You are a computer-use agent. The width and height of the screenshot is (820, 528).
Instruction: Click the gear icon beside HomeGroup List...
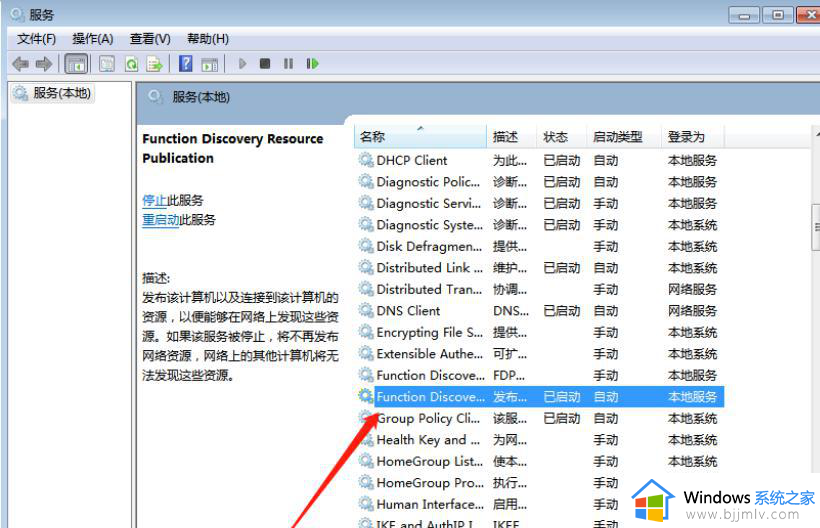(x=366, y=460)
